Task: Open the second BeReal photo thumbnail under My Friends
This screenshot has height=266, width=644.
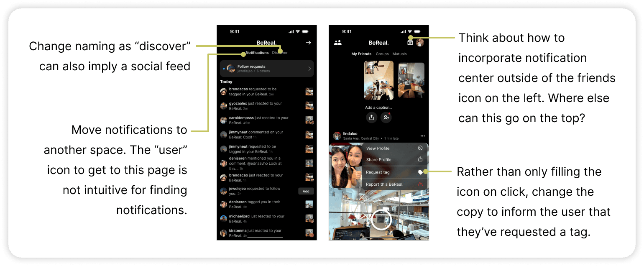Action: tap(411, 80)
